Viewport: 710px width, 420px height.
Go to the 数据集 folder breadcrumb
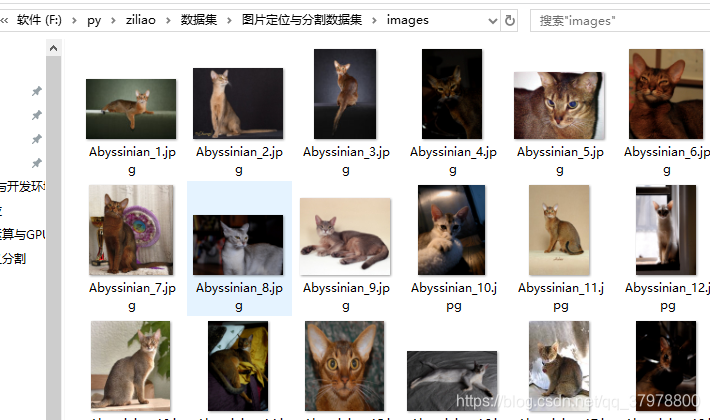click(x=199, y=20)
